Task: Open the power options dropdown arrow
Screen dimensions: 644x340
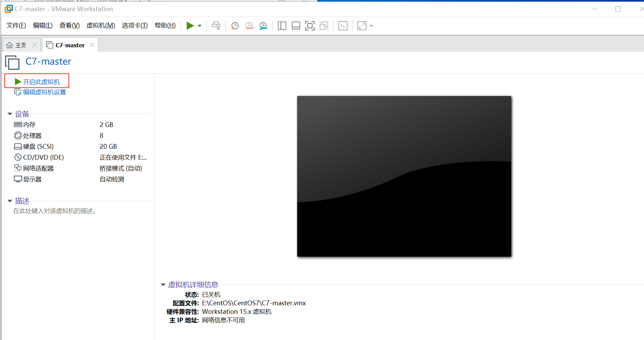Action: pyautogui.click(x=200, y=26)
